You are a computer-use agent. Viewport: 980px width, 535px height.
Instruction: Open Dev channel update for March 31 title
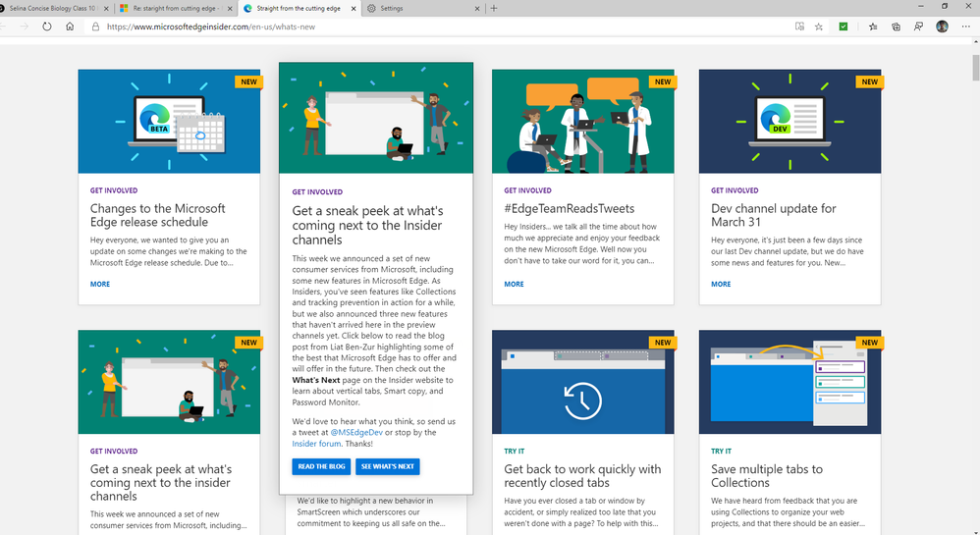[x=773, y=215]
